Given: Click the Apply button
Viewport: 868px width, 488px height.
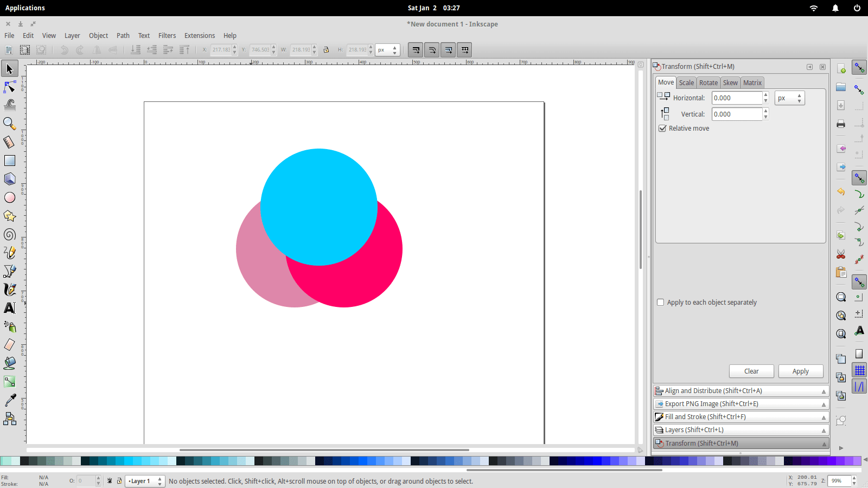Looking at the screenshot, I should pyautogui.click(x=801, y=371).
